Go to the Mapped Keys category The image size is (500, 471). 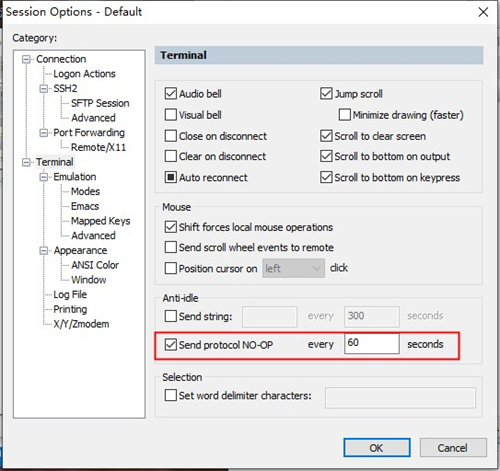coord(101,221)
